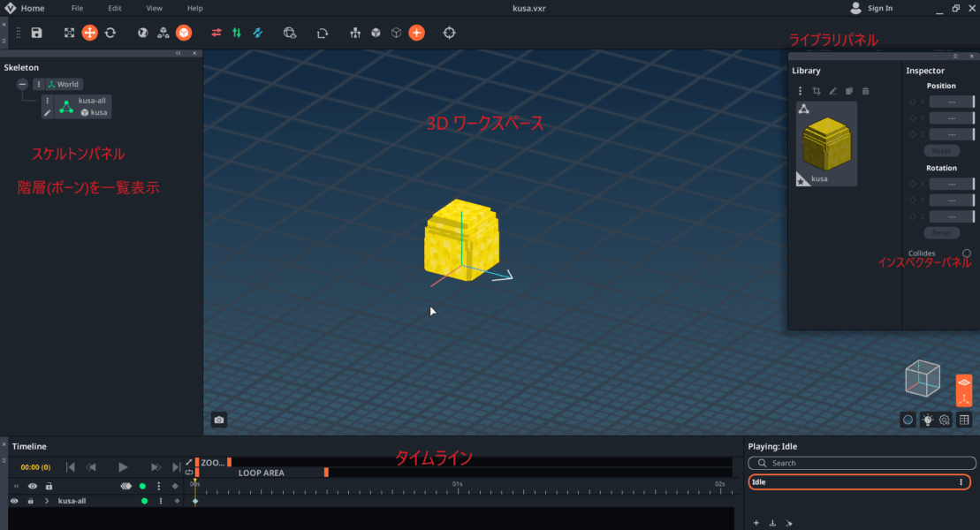The width and height of the screenshot is (980, 530).
Task: Reset Position values in Inspector
Action: pyautogui.click(x=941, y=151)
